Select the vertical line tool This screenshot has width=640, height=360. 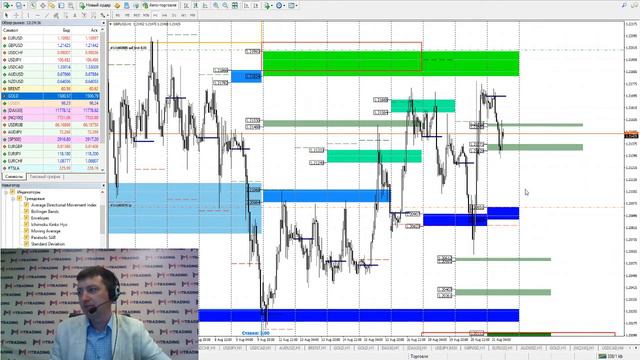[x=27, y=15]
